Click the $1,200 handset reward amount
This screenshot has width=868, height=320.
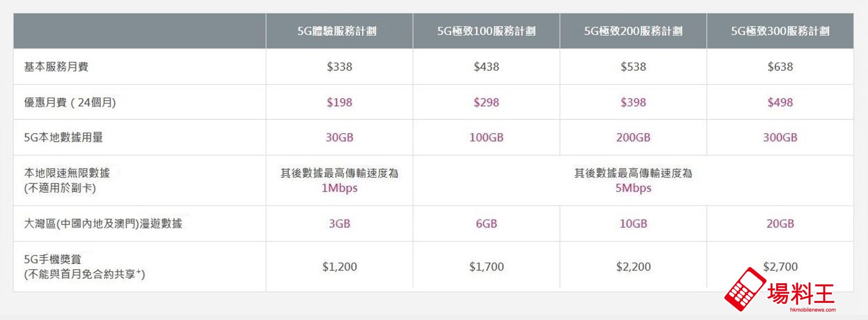339,267
